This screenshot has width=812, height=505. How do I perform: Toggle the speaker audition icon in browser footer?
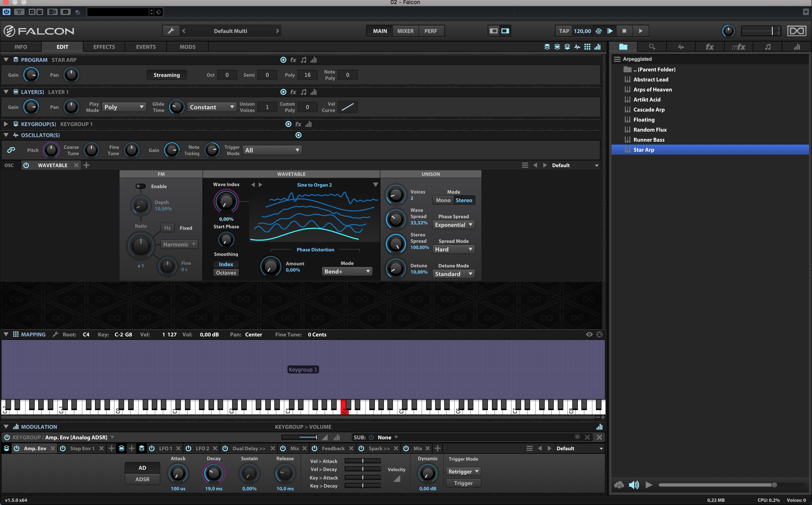[x=634, y=485]
